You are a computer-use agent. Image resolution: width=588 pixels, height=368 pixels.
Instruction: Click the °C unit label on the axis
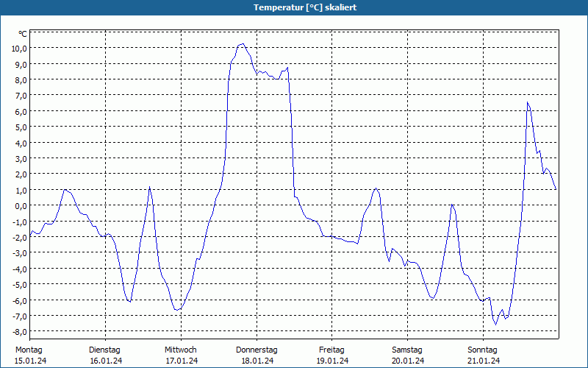pyautogui.click(x=23, y=34)
